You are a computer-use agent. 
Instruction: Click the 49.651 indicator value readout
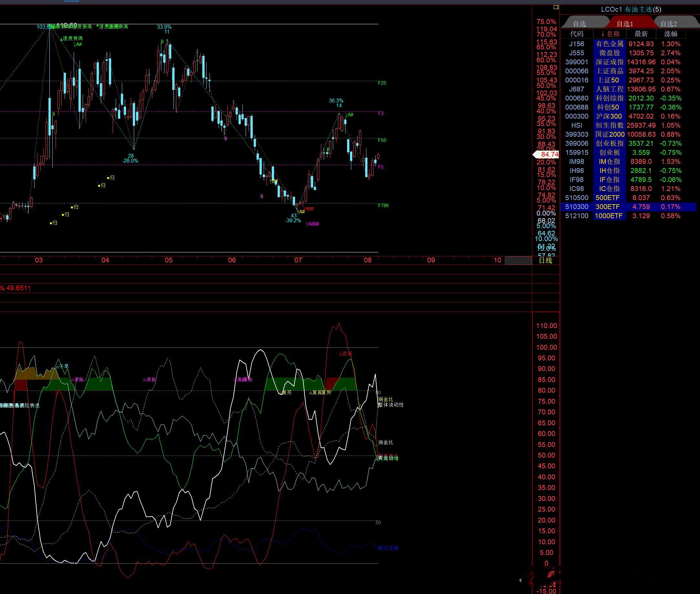tap(18, 288)
